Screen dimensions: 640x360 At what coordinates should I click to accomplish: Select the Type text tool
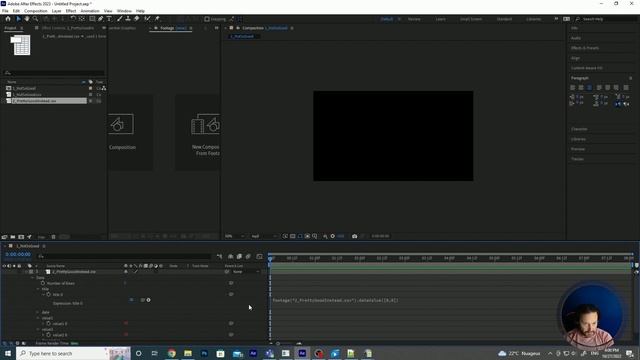click(x=109, y=19)
